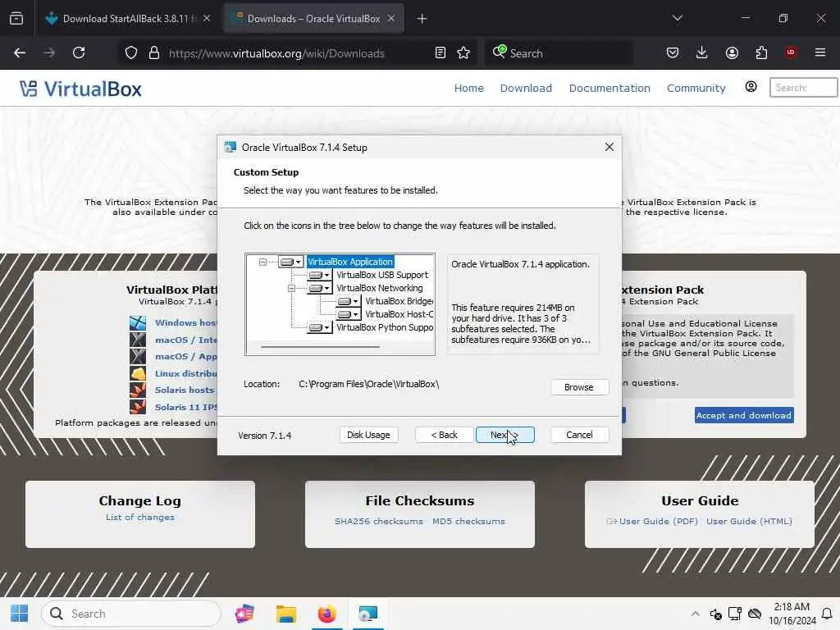This screenshot has width=840, height=630.
Task: Proceed with the Next button
Action: point(504,435)
